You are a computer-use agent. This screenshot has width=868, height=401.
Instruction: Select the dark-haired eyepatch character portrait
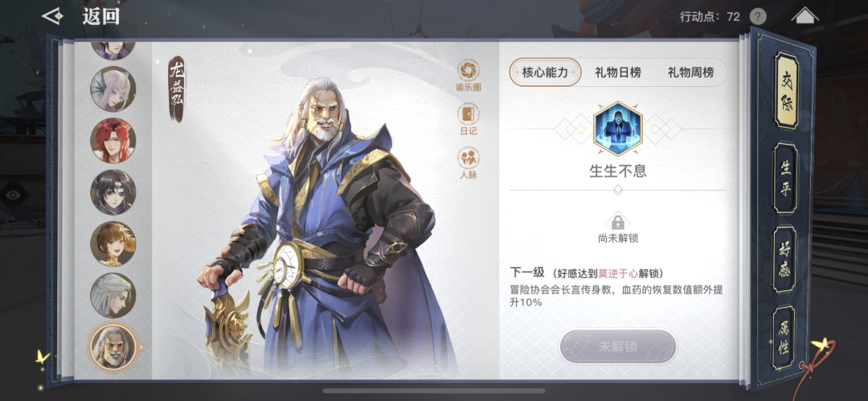click(x=113, y=192)
